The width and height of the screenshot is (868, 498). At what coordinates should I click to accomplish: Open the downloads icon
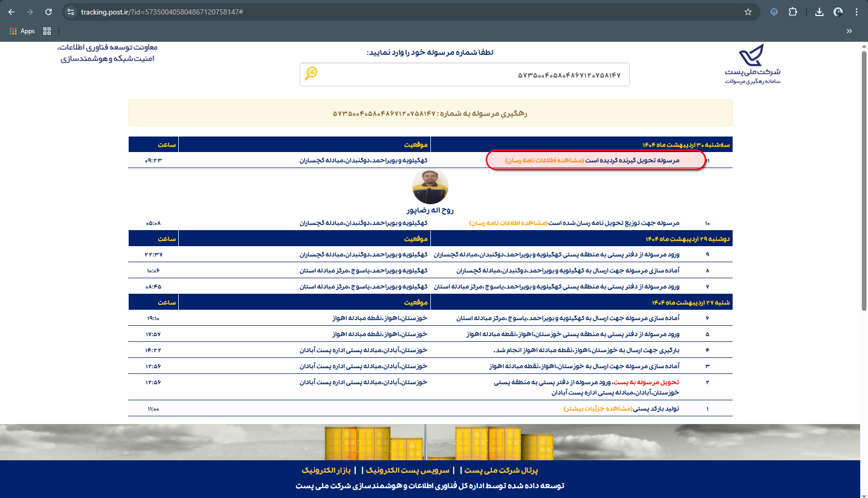819,12
